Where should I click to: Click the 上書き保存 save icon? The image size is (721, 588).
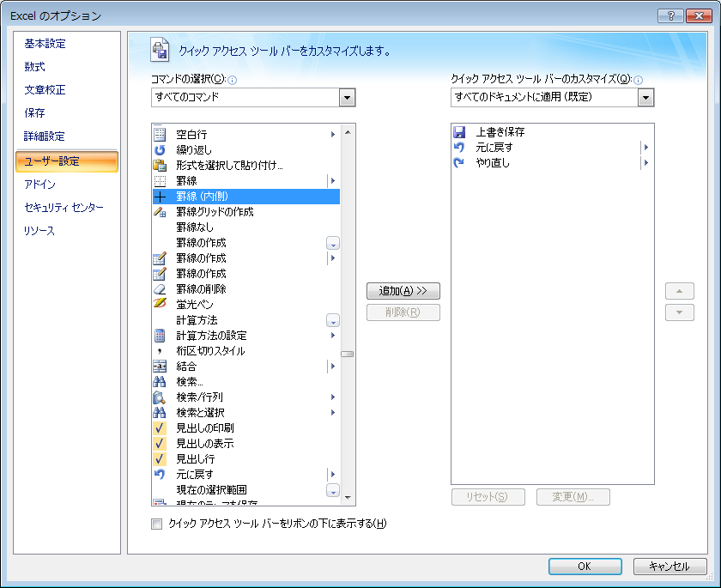click(458, 130)
